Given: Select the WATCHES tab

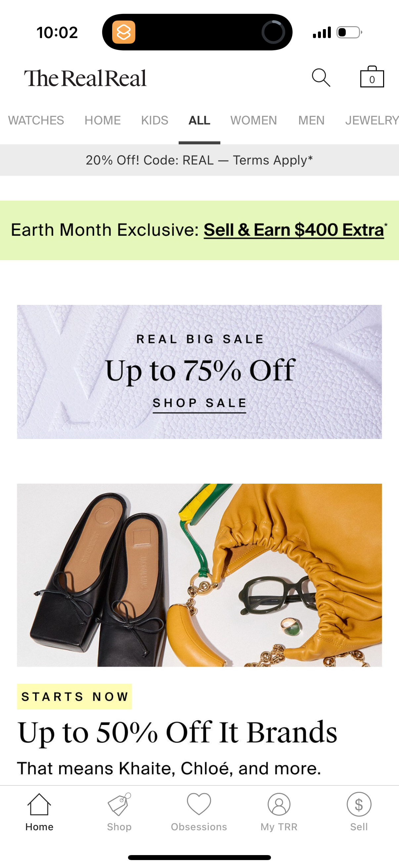Looking at the screenshot, I should tap(36, 120).
